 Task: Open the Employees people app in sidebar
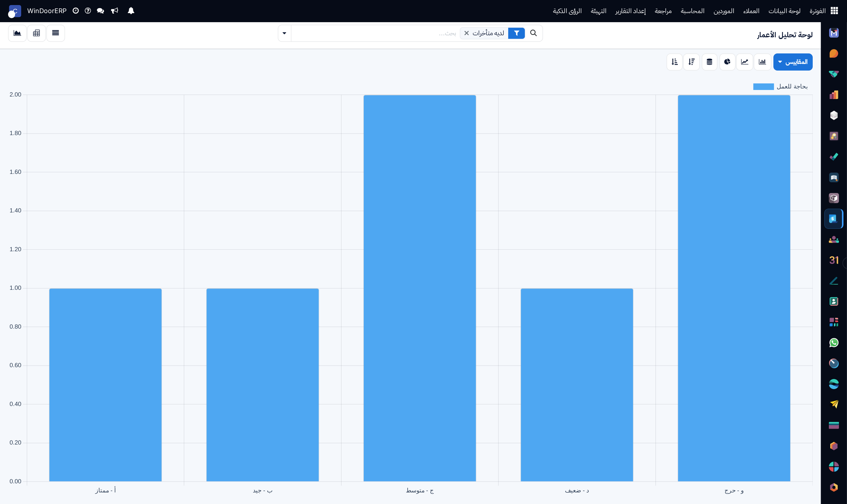click(x=834, y=239)
